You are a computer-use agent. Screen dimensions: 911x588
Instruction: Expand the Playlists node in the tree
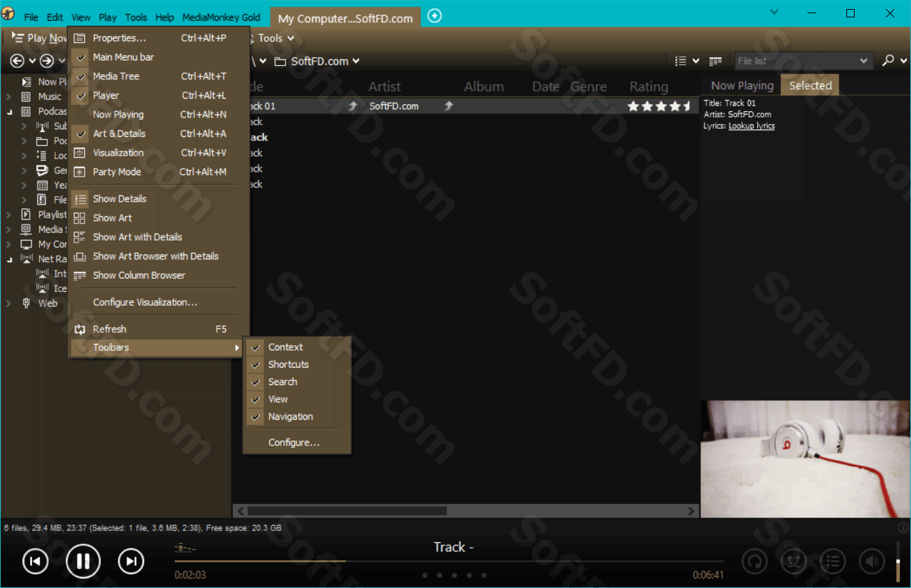pos(9,215)
